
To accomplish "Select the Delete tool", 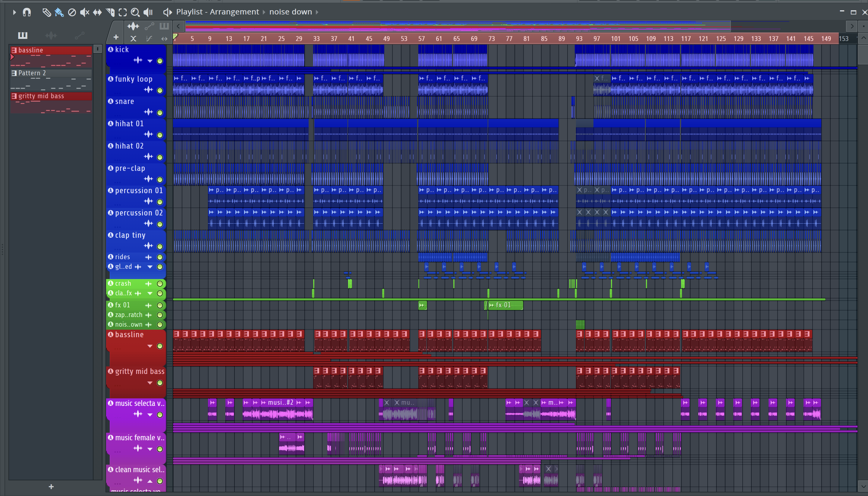I will pyautogui.click(x=72, y=12).
